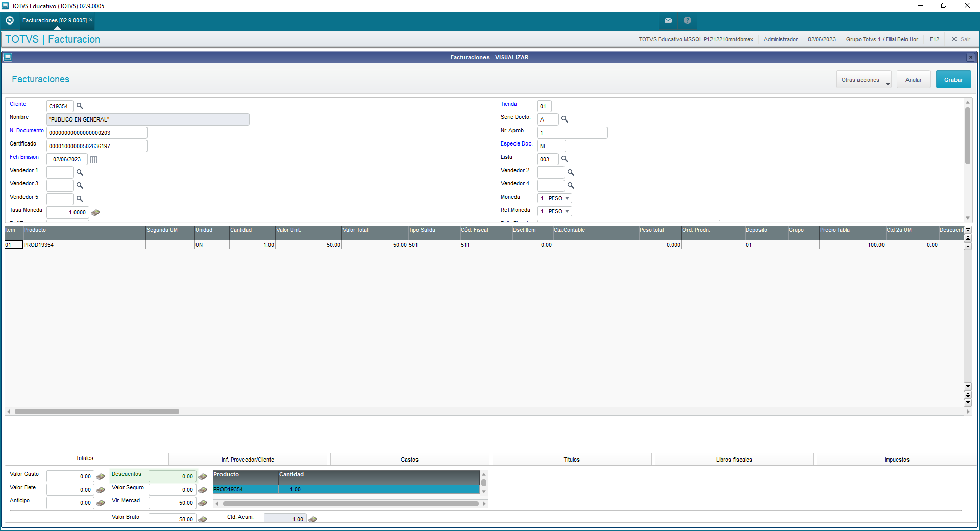
Task: Search Vendedor 5 with magnifier icon
Action: pyautogui.click(x=80, y=199)
